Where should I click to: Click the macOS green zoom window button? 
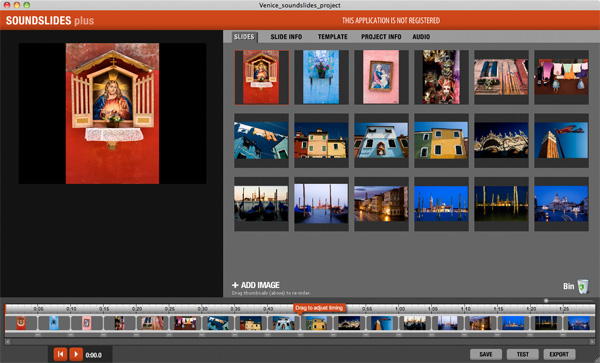tap(26, 5)
